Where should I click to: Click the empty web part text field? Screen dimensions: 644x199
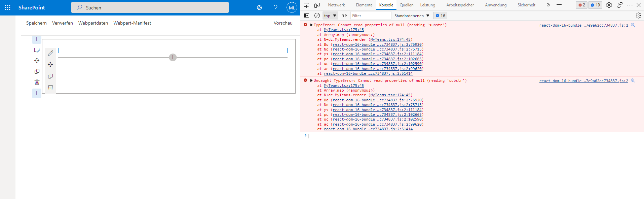[x=173, y=51]
